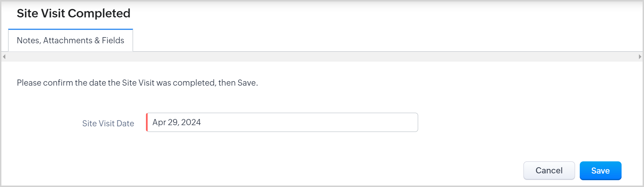Click the left scroll arrow
Image resolution: width=644 pixels, height=187 pixels.
pos(4,57)
